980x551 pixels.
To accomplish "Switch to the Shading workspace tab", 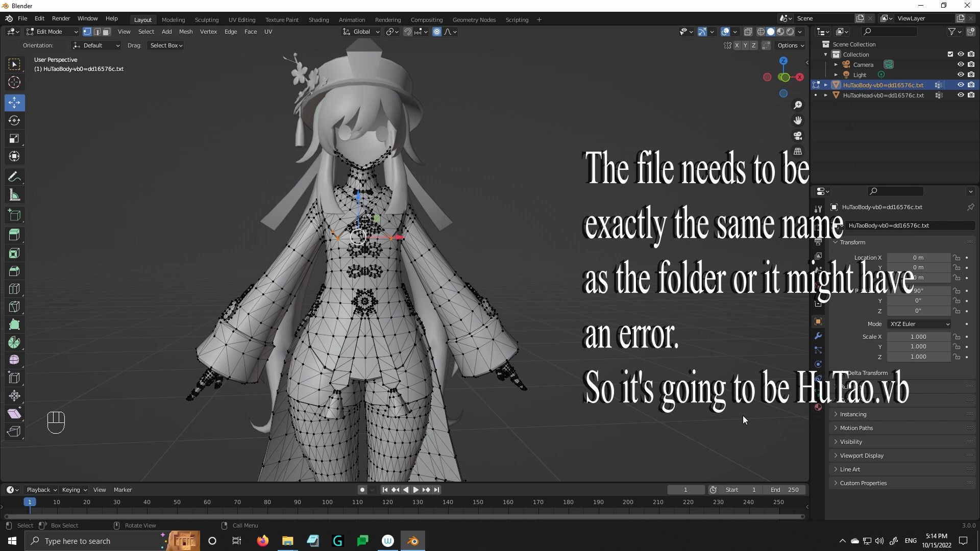I will click(318, 19).
